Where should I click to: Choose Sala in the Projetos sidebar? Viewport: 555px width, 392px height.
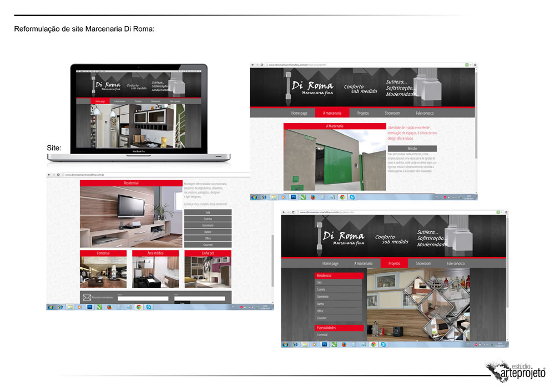pyautogui.click(x=339, y=282)
